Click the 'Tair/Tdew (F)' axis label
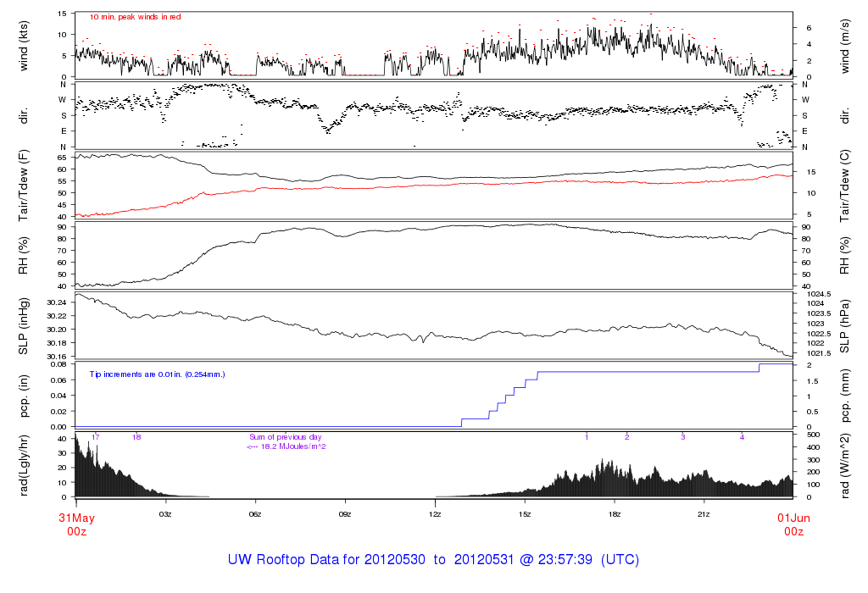Viewport: 868px width, 593px height. pyautogui.click(x=23, y=186)
